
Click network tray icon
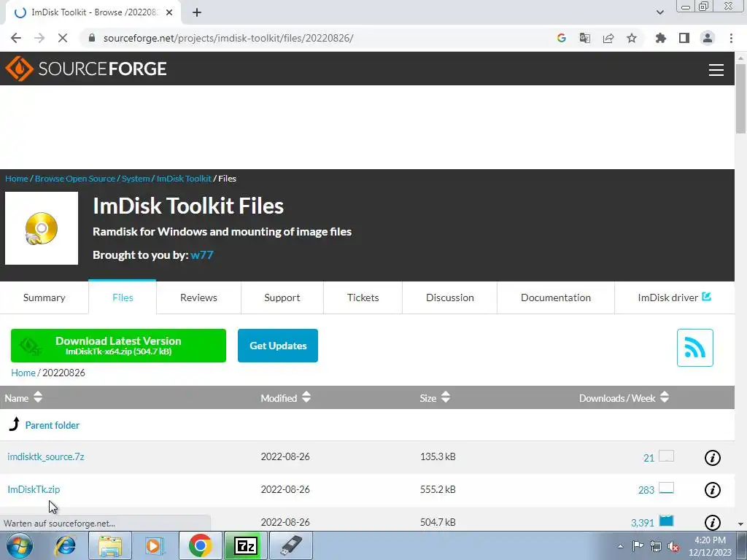[656, 546]
